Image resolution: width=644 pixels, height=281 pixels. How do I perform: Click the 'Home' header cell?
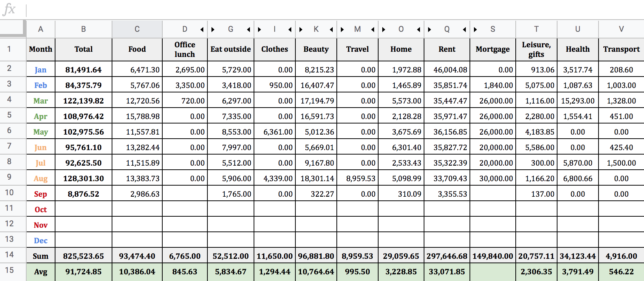401,50
